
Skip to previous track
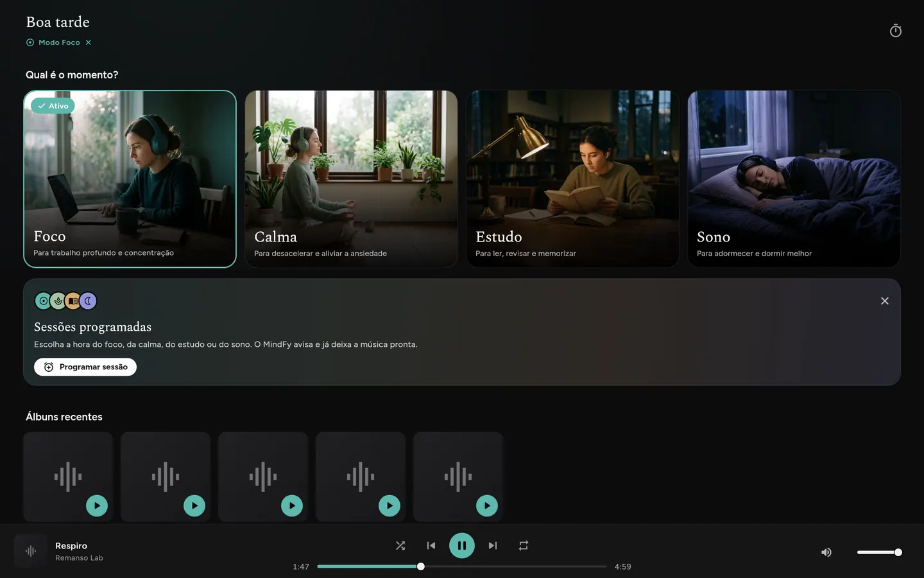pyautogui.click(x=431, y=545)
